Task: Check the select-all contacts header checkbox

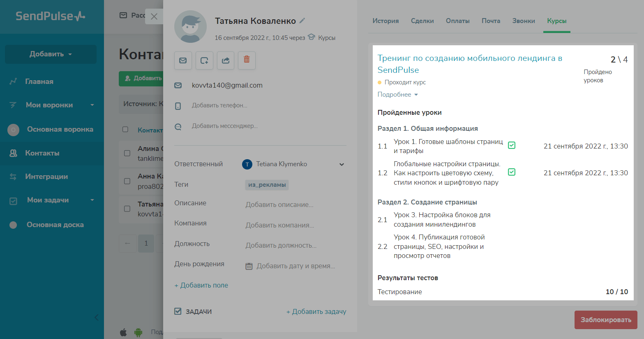Action: pos(125,130)
